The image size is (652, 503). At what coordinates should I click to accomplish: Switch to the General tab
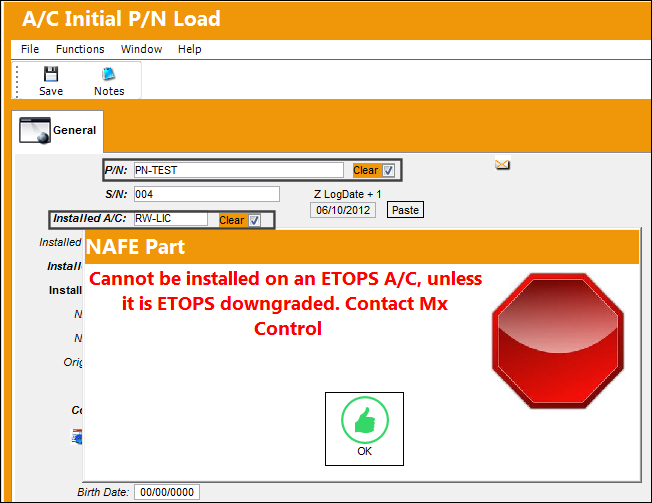pyautogui.click(x=57, y=131)
